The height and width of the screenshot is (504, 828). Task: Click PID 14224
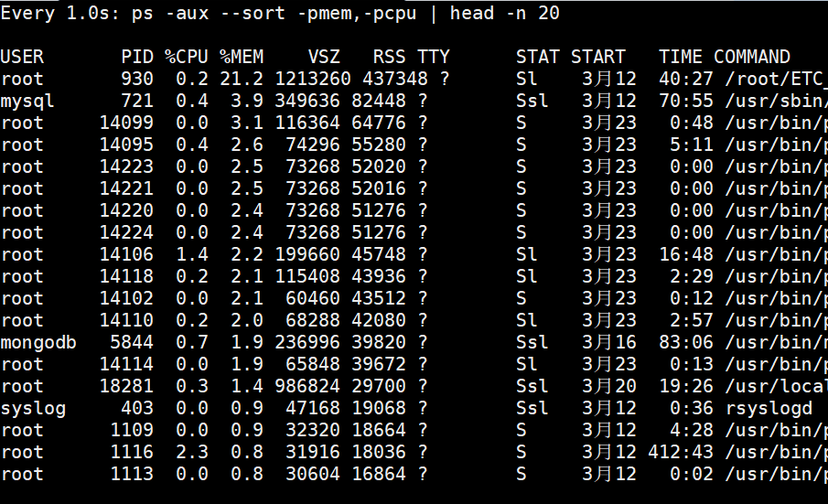click(126, 232)
